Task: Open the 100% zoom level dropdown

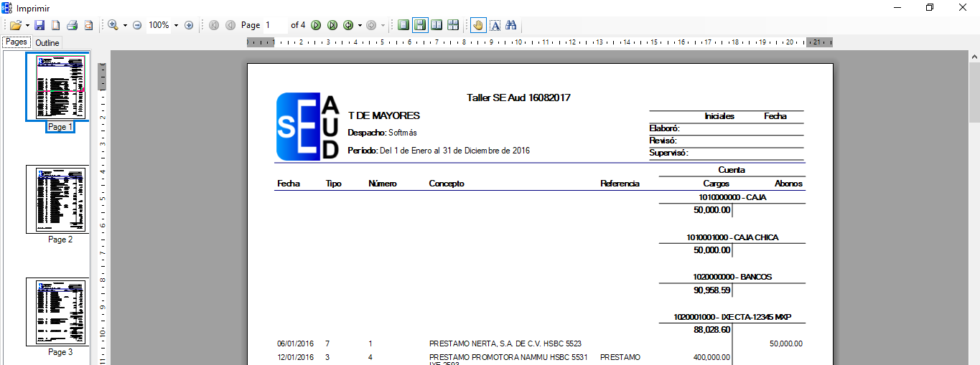Action: [x=176, y=25]
